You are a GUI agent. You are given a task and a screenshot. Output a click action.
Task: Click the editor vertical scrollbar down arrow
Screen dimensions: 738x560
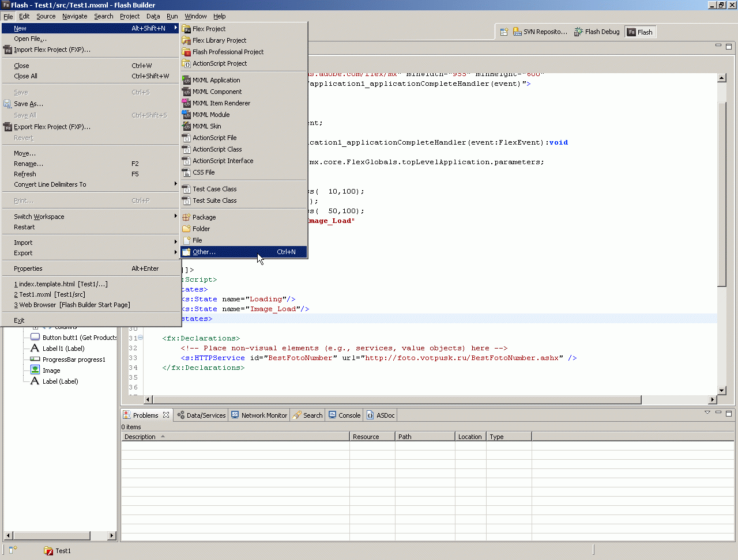721,390
